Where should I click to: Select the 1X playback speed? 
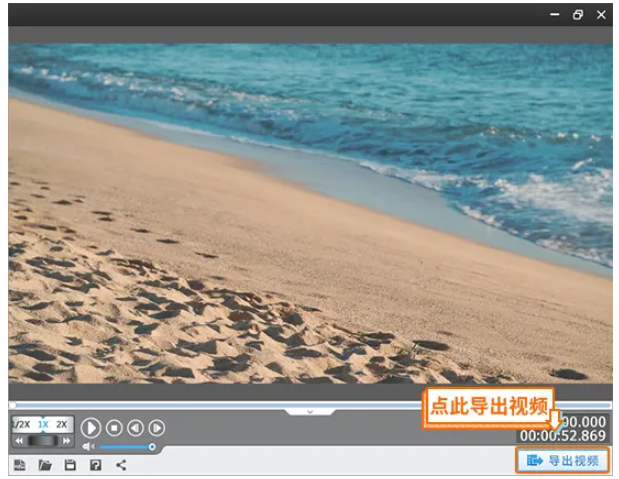(x=42, y=424)
